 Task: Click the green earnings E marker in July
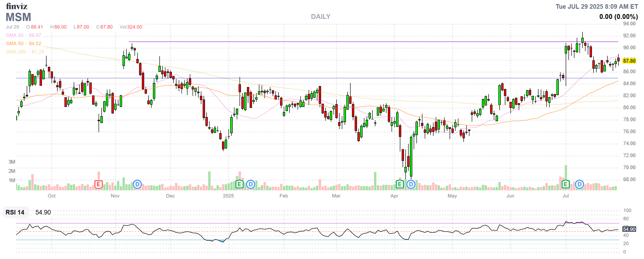(565, 185)
